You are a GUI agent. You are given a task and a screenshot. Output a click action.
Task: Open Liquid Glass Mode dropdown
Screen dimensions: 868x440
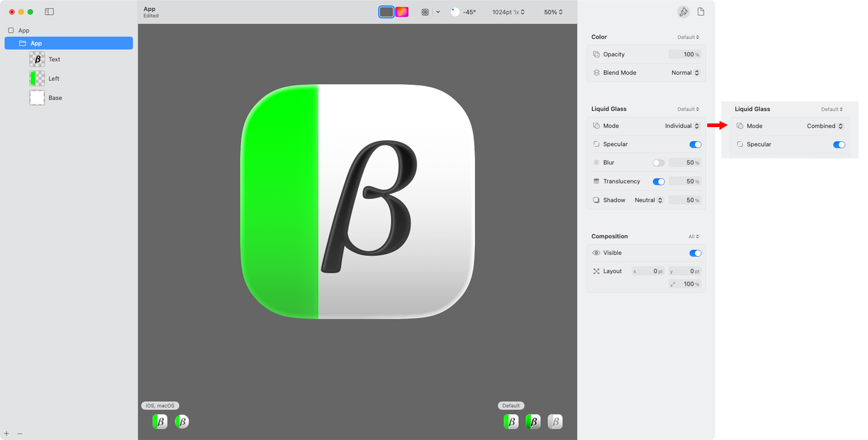682,126
